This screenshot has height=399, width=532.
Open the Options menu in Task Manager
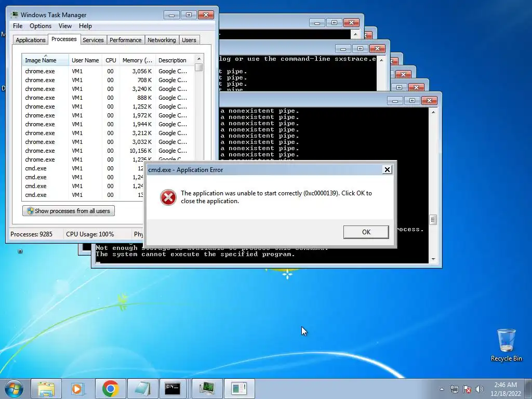tap(41, 26)
